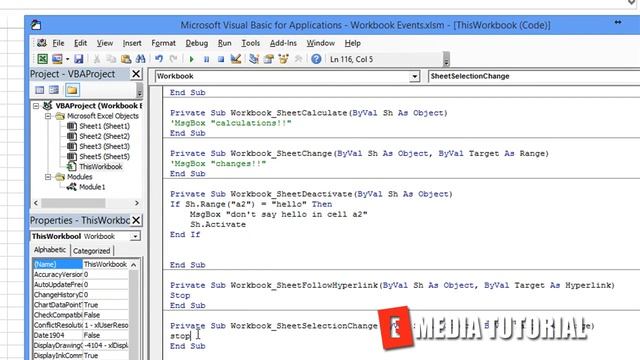This screenshot has height=360, width=640.
Task: Open Object Browser from toolbar icon
Action: coord(283,59)
